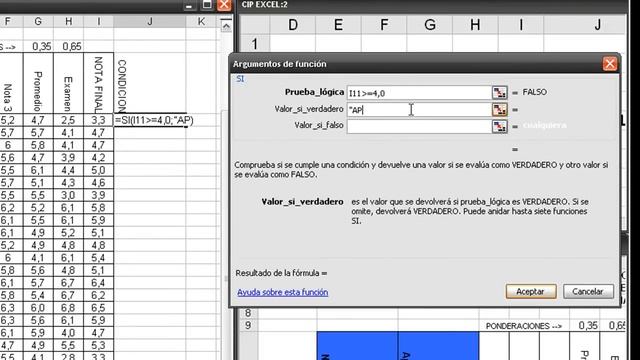Click the scroll up arrow in left window
The width and height of the screenshot is (640, 360).
coord(226,27)
